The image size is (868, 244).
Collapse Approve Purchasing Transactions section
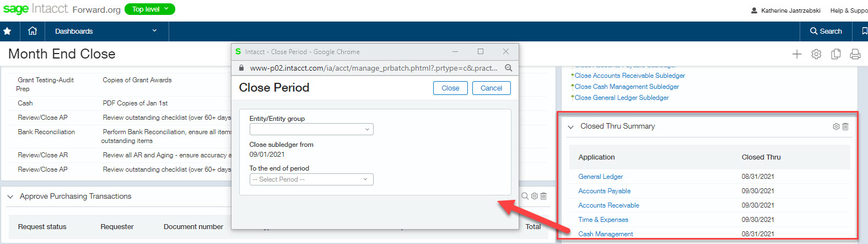pyautogui.click(x=10, y=197)
